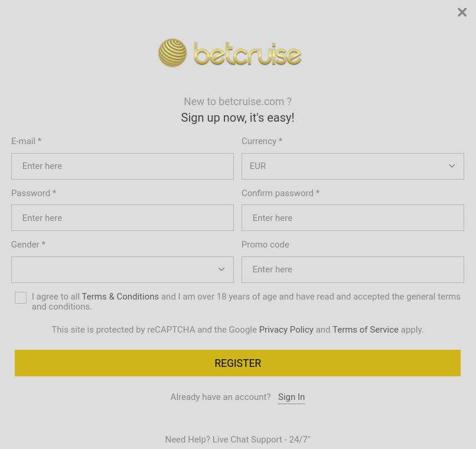
Task: Click the betcruise wordmark text logo
Action: (247, 54)
